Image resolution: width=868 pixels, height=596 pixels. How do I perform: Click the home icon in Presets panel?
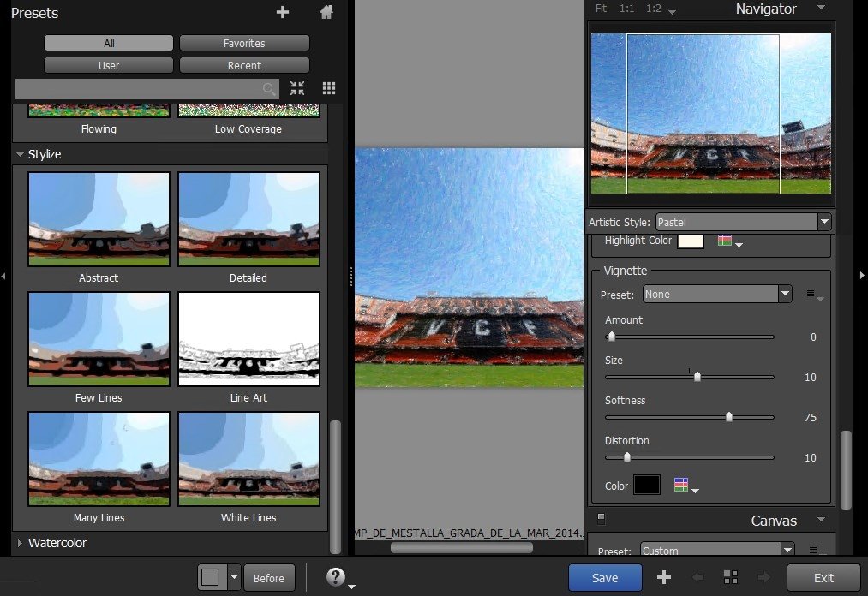[x=326, y=12]
